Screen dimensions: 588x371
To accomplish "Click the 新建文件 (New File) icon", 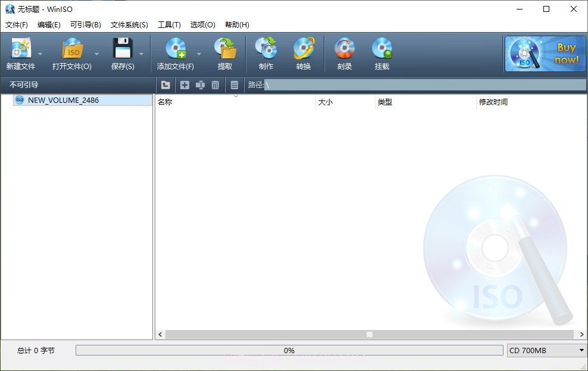I will click(20, 49).
